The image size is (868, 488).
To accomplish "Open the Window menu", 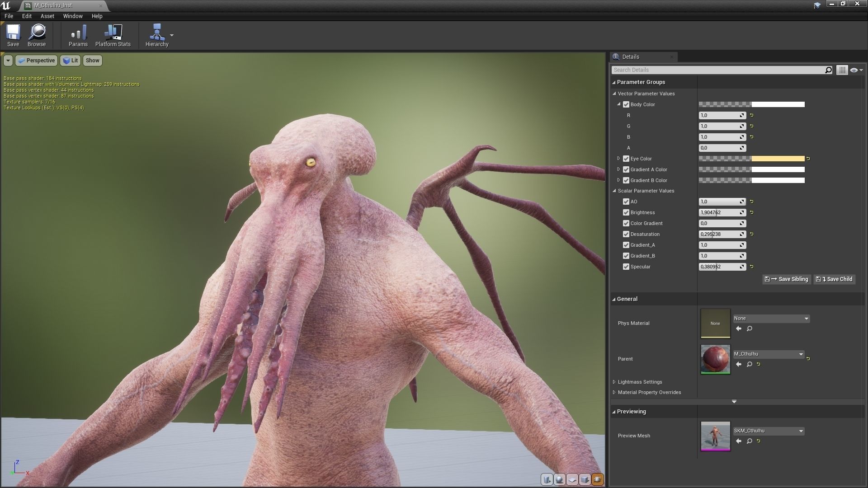I will [x=73, y=16].
